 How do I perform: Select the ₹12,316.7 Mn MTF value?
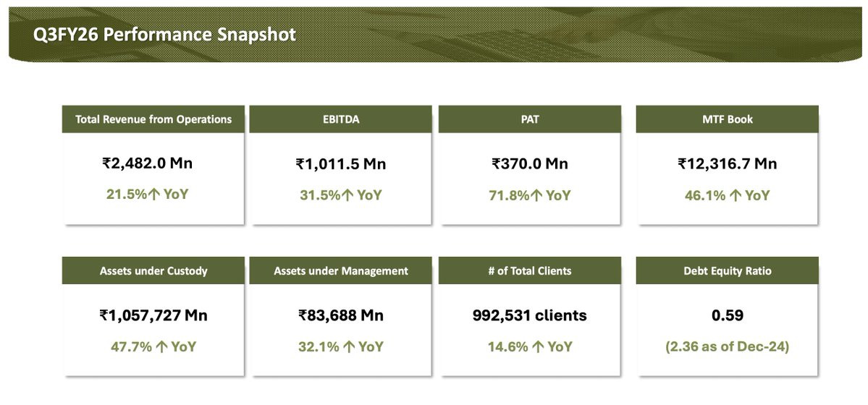click(x=727, y=164)
